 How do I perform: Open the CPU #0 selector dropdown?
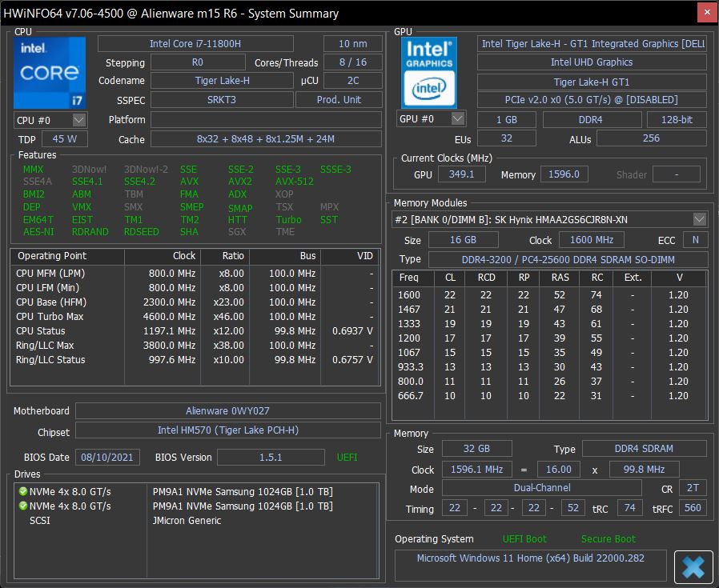tap(78, 120)
